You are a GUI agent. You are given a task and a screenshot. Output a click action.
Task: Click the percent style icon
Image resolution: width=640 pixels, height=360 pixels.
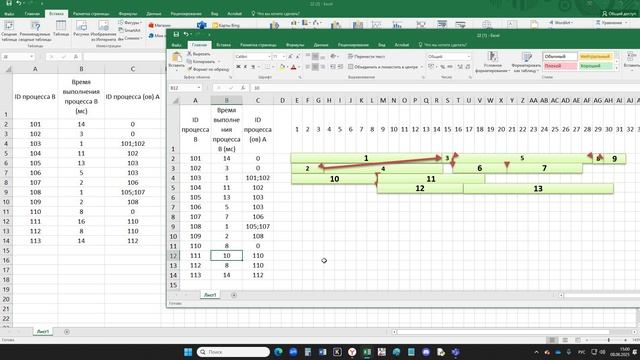[442, 67]
